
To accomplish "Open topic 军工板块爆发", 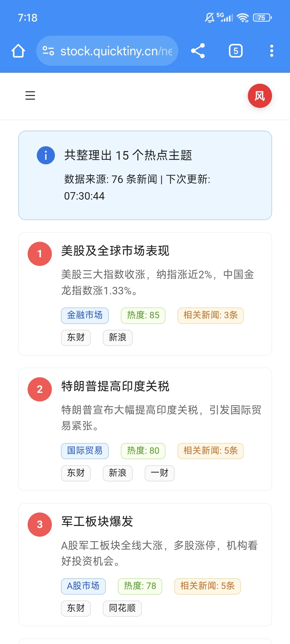I will point(97,522).
